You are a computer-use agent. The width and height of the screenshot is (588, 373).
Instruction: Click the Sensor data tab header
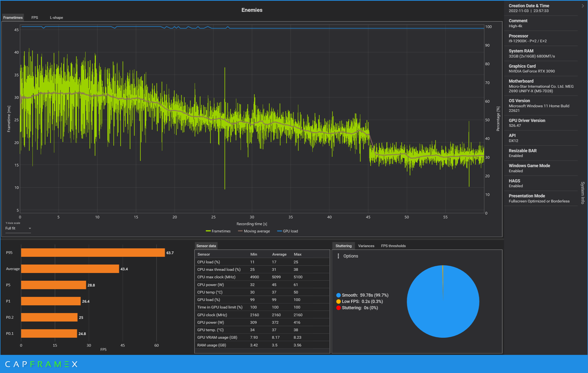[206, 246]
